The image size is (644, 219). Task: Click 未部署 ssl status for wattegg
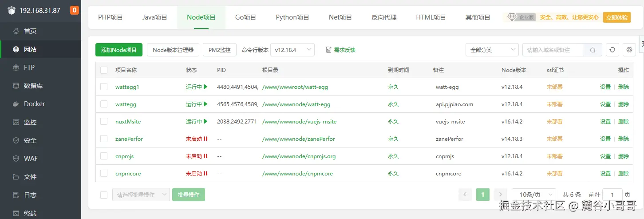point(555,104)
